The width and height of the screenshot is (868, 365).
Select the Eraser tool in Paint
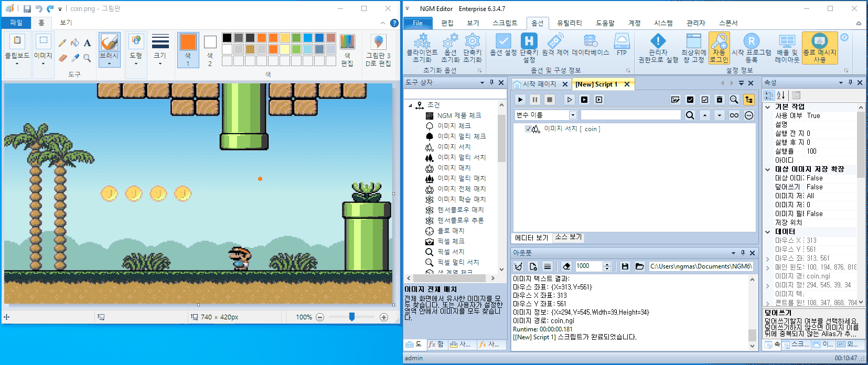[62, 58]
